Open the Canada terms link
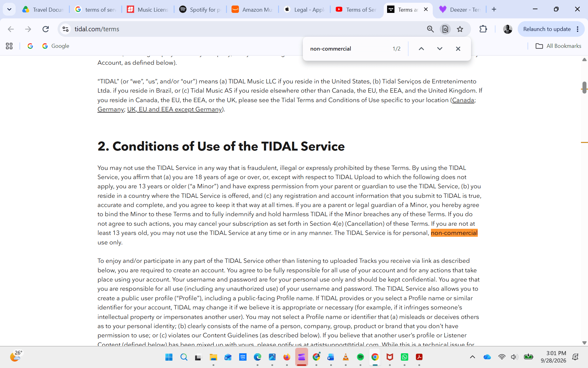The width and height of the screenshot is (588, 368). coord(463,100)
